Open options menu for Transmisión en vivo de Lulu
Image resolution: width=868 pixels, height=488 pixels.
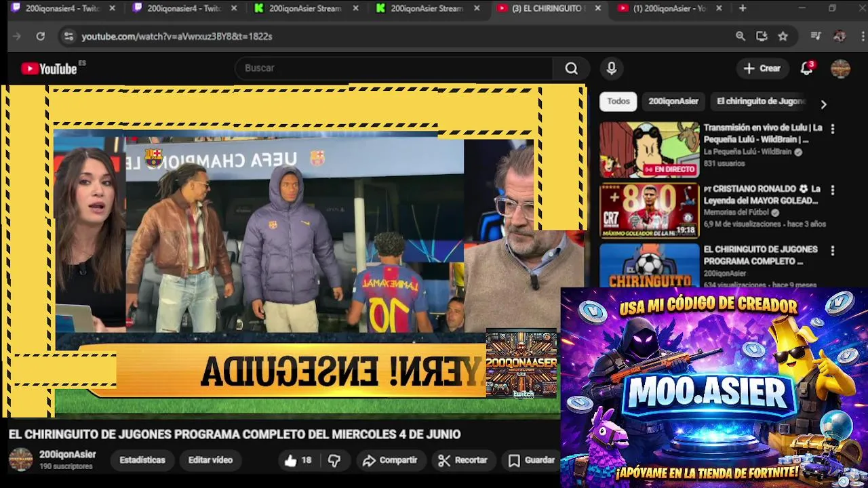point(833,129)
